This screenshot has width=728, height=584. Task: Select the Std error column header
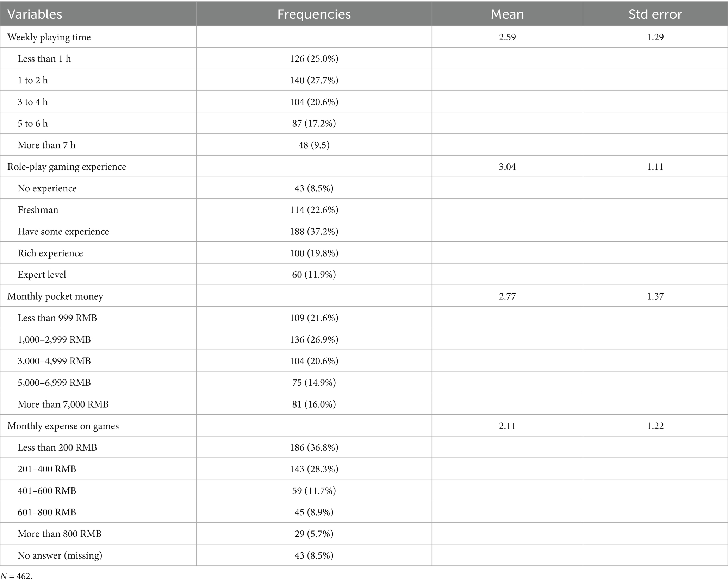655,14
